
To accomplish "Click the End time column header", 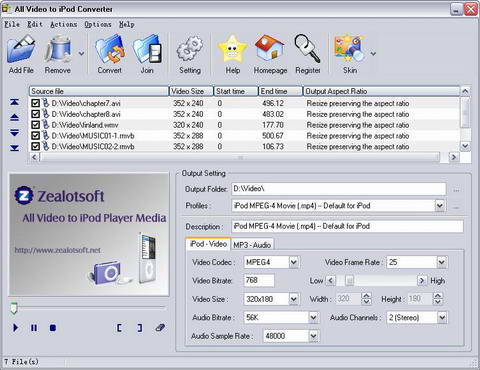I will click(x=280, y=91).
